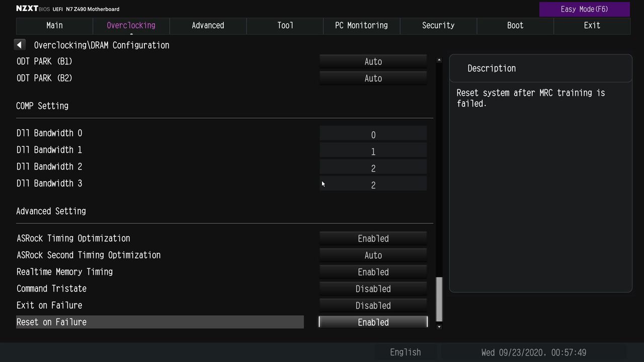The height and width of the screenshot is (362, 644).
Task: Select the Command Tristate label
Action: click(x=51, y=289)
